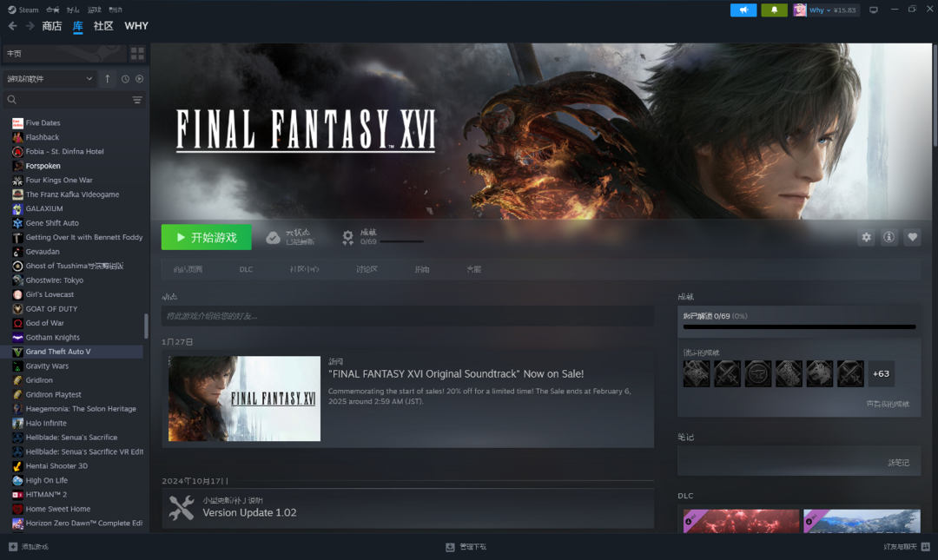Screen dimensions: 938x560
Task: Open the red DLC thumbnail
Action: (741, 521)
